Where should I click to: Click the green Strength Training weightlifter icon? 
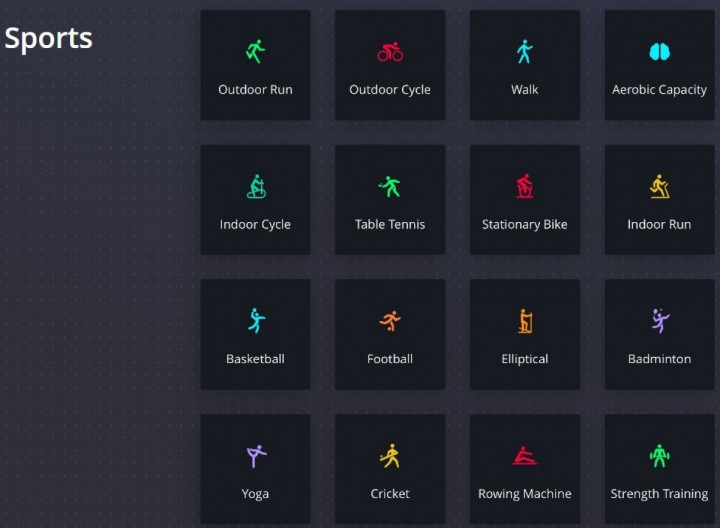tap(659, 456)
